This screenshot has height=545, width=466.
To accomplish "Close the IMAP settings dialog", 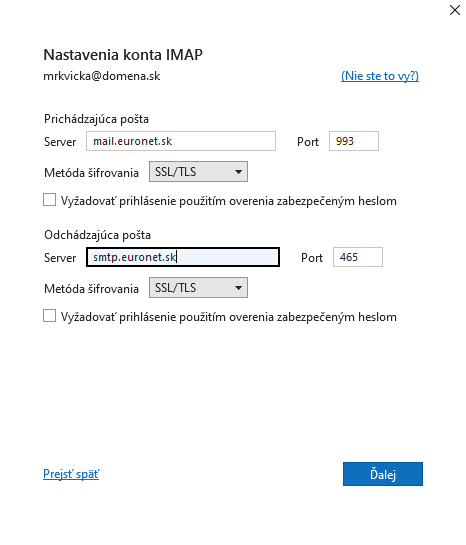I will (455, 10).
